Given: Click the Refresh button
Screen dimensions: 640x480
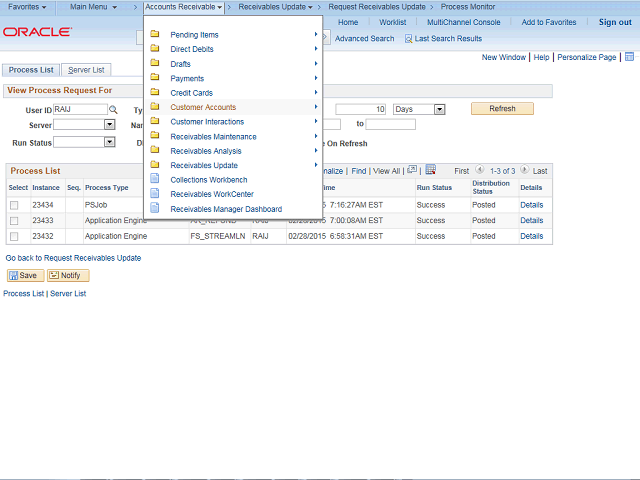Looking at the screenshot, I should [502, 109].
